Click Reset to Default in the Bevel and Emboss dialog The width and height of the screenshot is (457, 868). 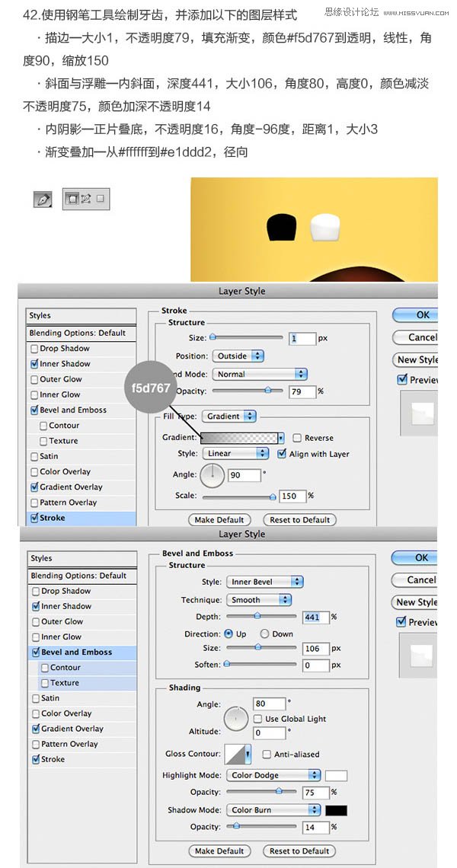coord(299,850)
